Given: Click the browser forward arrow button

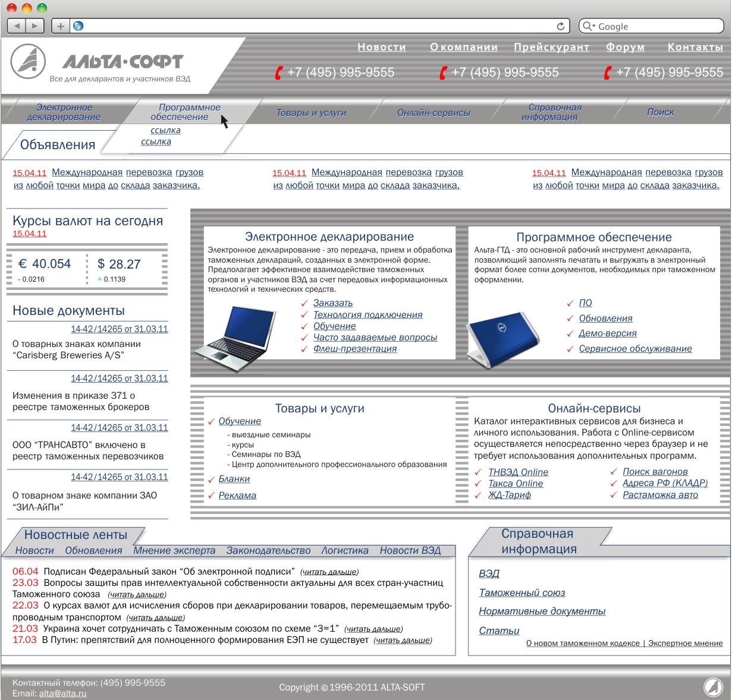Looking at the screenshot, I should tap(35, 26).
